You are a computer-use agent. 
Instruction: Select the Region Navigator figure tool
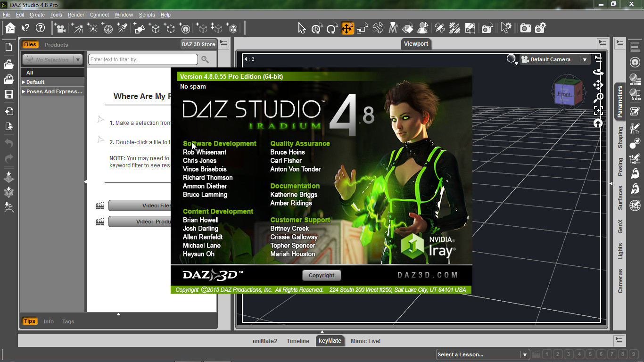(x=423, y=28)
